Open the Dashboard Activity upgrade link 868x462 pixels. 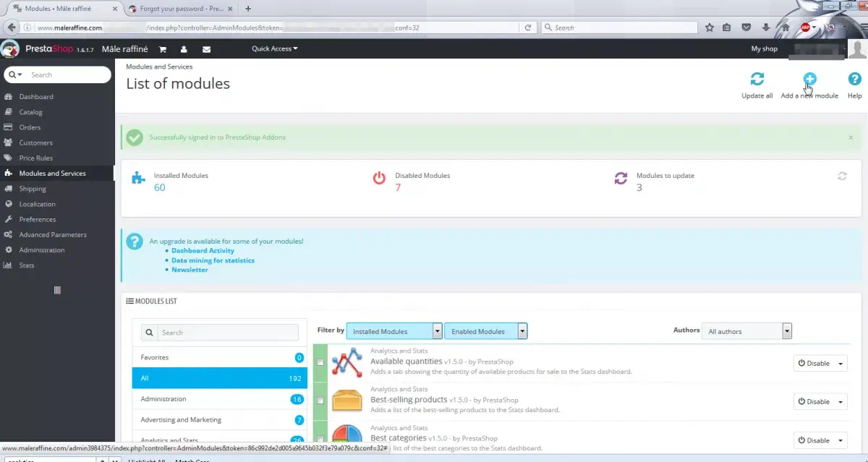click(x=203, y=251)
